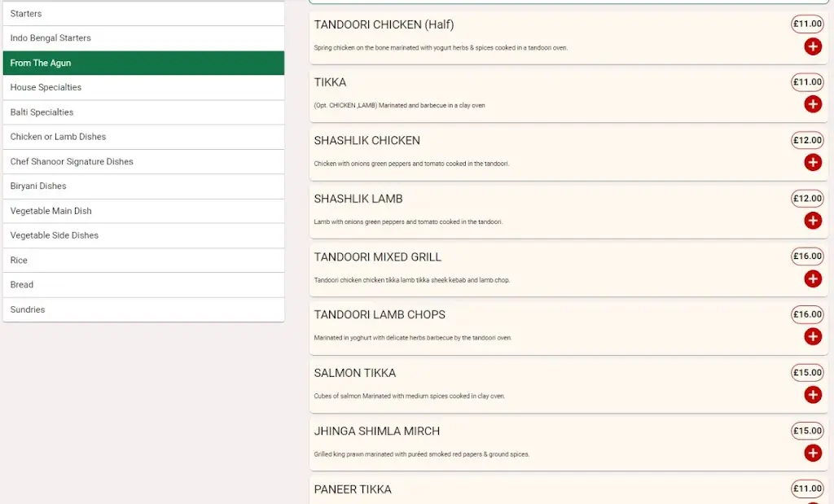Viewport: 834px width, 504px height.
Task: Open Chef Shanoor Signature Dishes
Action: coord(143,161)
